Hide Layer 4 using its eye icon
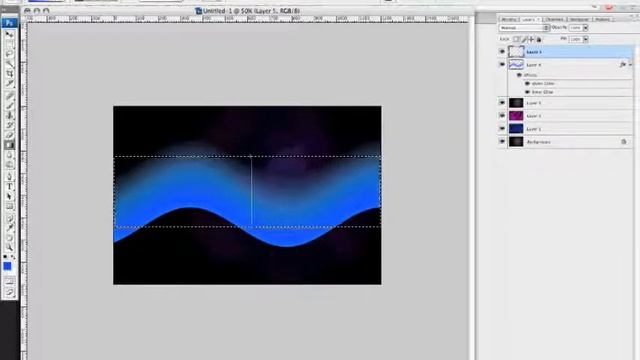This screenshot has height=360, width=640. tap(502, 64)
